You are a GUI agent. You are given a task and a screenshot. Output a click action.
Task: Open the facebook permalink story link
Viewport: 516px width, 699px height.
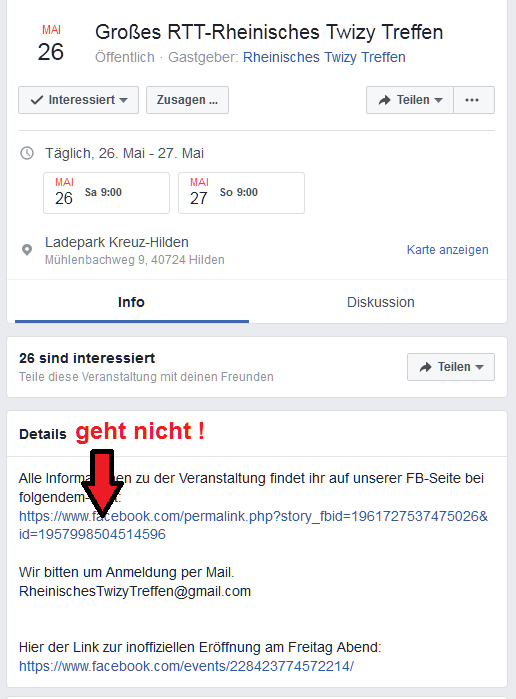[253, 525]
